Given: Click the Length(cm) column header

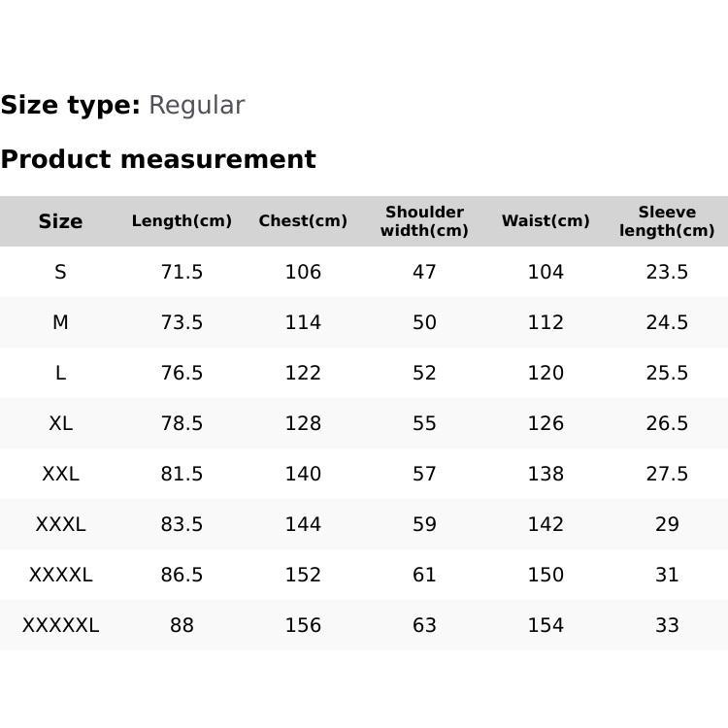Looking at the screenshot, I should (x=182, y=221).
